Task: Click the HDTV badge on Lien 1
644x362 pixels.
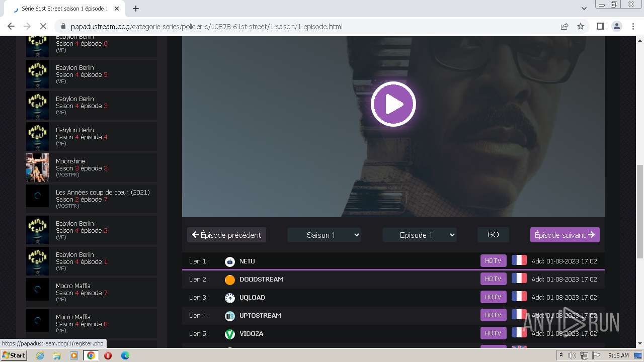Action: [x=493, y=261]
